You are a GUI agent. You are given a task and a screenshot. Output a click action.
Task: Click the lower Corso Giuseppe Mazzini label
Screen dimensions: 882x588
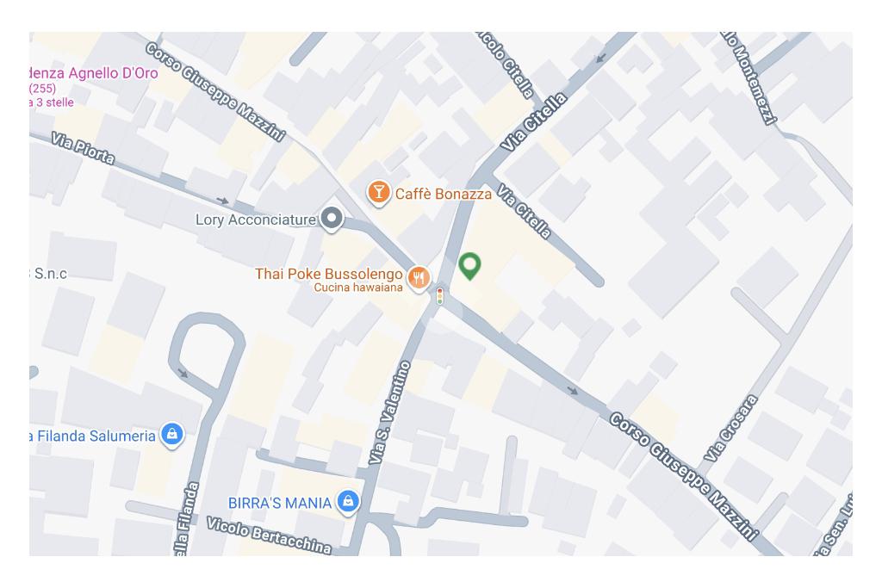coord(684,477)
